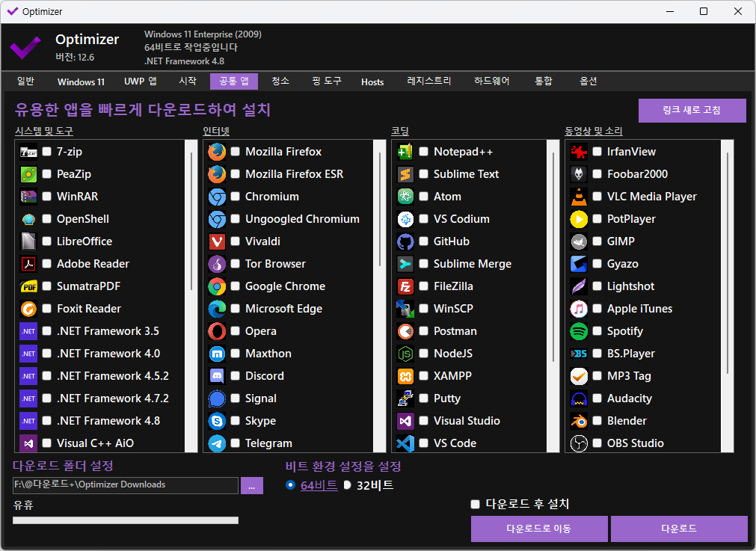Click the Opera icon
This screenshot has height=551, width=756.
coord(217,331)
